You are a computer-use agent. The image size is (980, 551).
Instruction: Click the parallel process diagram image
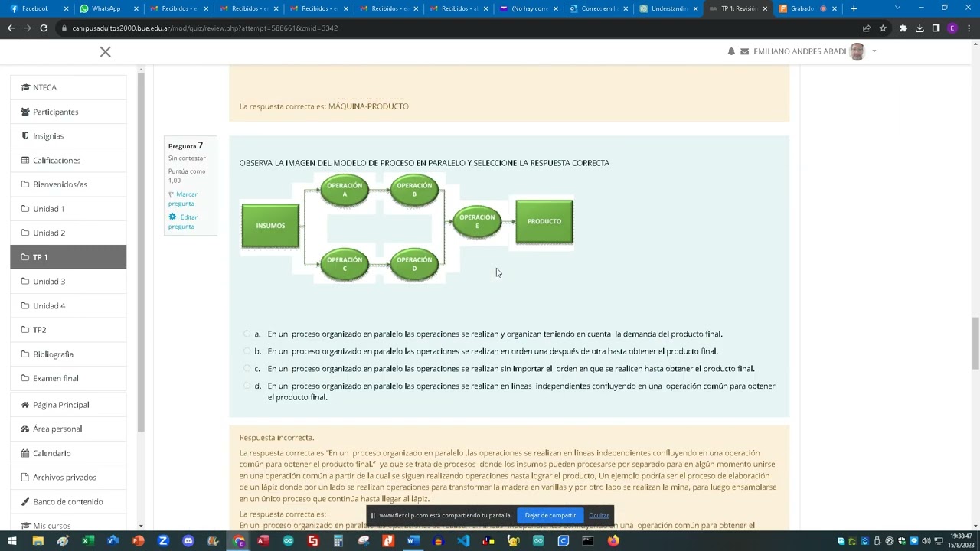pyautogui.click(x=407, y=227)
